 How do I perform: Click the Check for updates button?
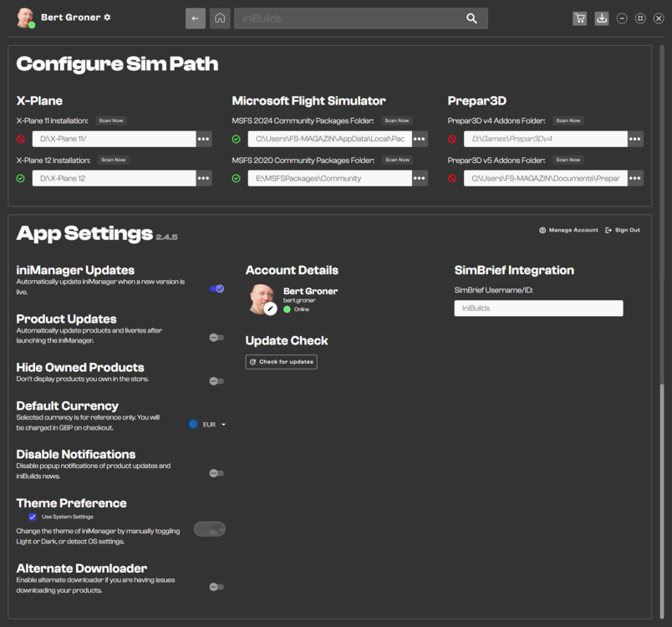pyautogui.click(x=281, y=362)
